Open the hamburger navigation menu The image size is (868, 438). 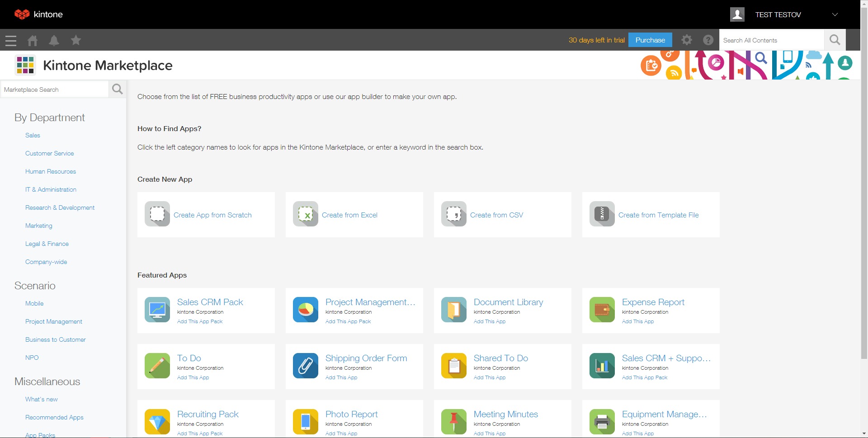tap(11, 41)
